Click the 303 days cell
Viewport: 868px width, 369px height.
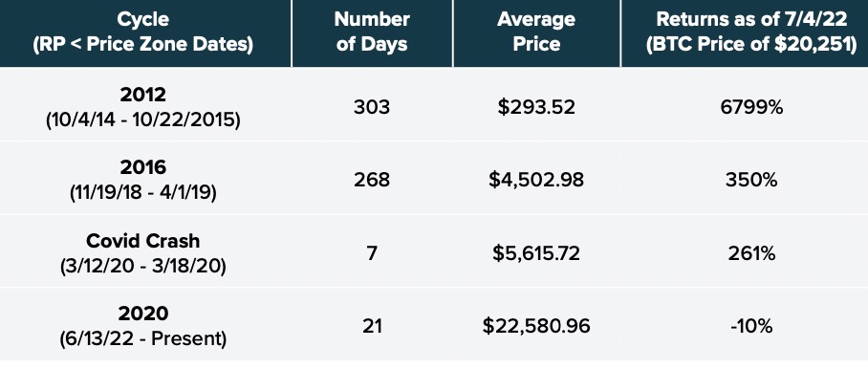pyautogui.click(x=372, y=107)
